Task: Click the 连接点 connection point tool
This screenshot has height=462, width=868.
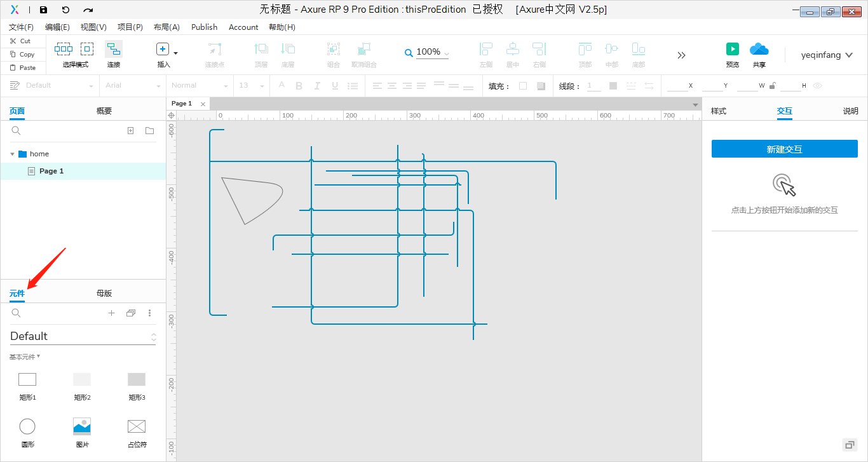Action: click(215, 50)
